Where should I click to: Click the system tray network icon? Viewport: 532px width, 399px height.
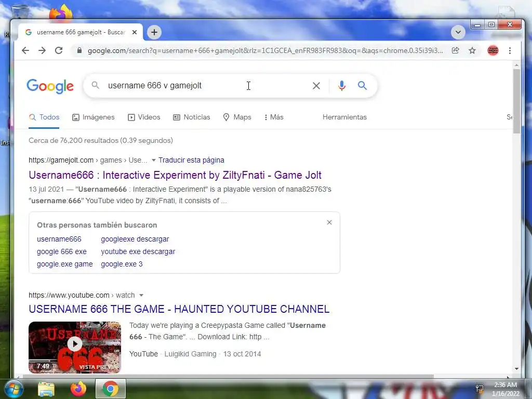480,389
